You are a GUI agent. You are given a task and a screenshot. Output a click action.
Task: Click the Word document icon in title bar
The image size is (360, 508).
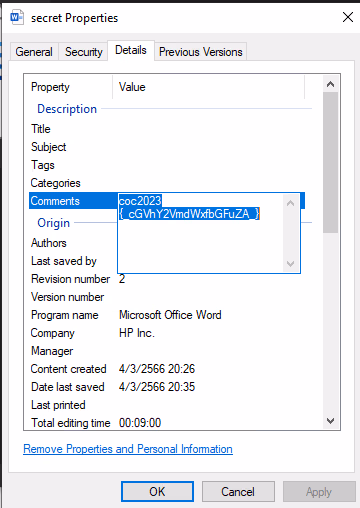[17, 17]
